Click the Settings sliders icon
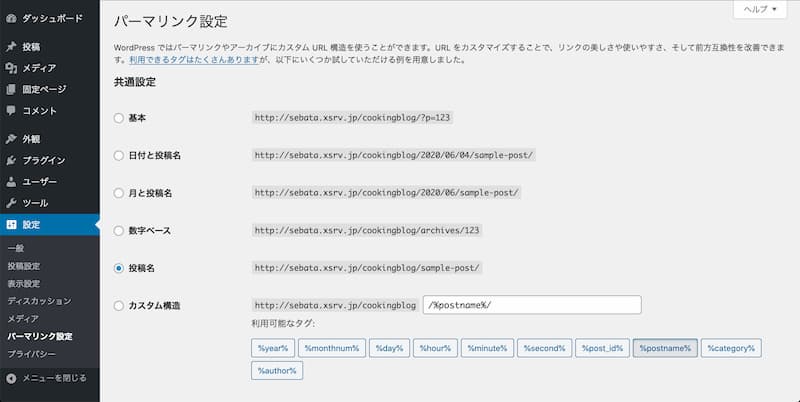The width and height of the screenshot is (800, 402). (11, 225)
